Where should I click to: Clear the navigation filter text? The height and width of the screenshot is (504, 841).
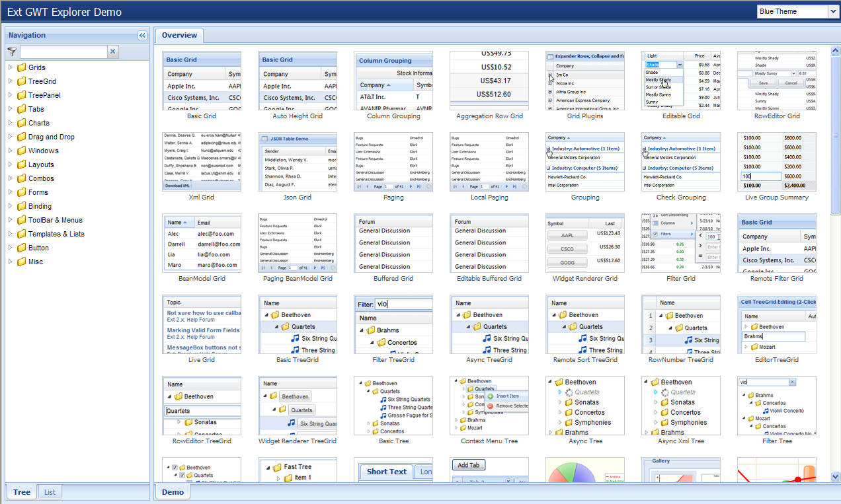point(113,52)
